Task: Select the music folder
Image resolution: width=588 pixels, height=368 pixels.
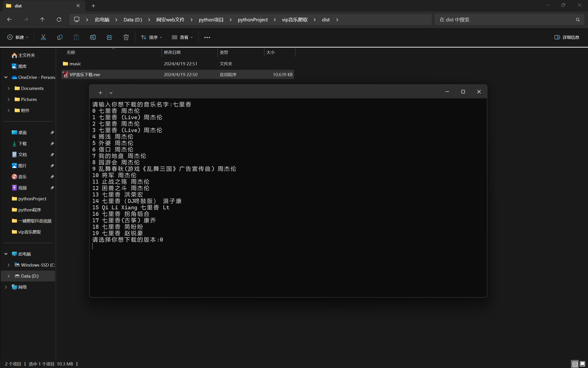Action: pyautogui.click(x=178, y=64)
